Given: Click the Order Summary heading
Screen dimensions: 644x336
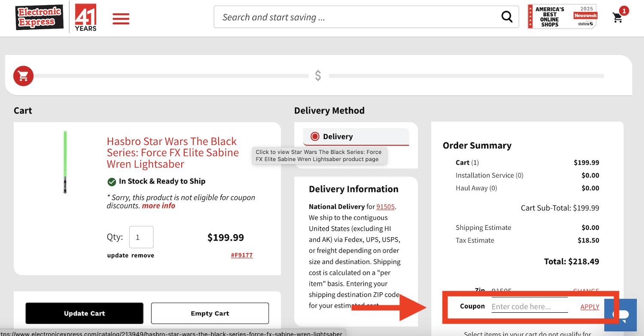Looking at the screenshot, I should click(x=477, y=146).
